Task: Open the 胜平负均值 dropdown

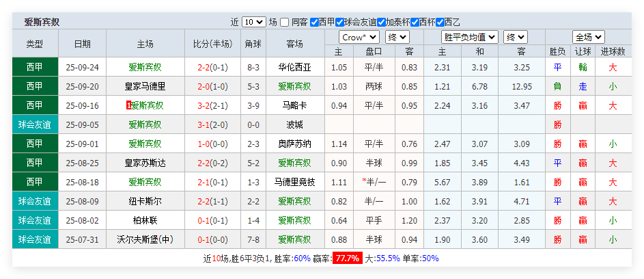Action: point(470,37)
